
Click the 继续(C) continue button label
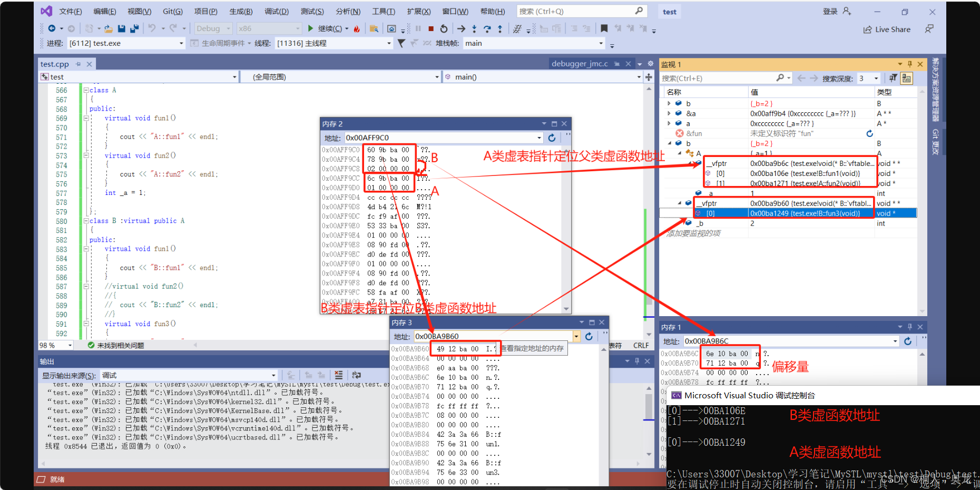[x=330, y=28]
